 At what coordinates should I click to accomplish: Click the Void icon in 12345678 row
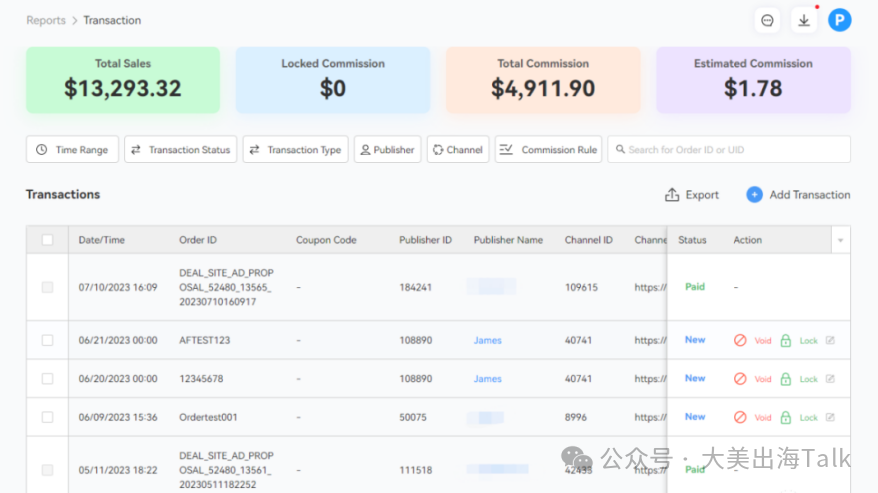(740, 379)
